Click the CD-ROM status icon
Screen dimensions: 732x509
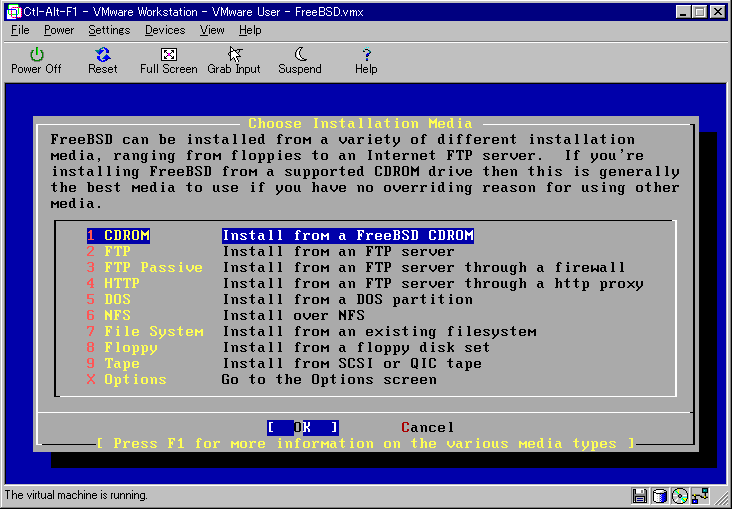[680, 495]
